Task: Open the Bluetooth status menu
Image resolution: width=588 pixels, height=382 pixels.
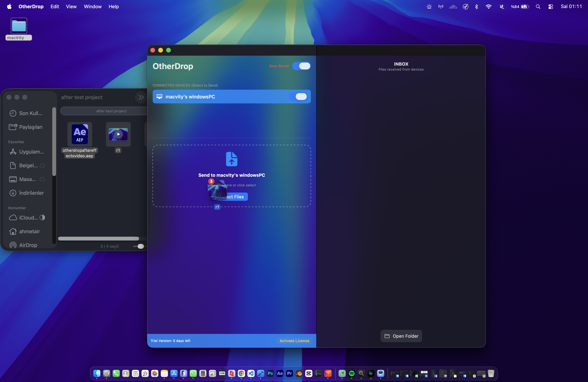Action: coord(477,7)
